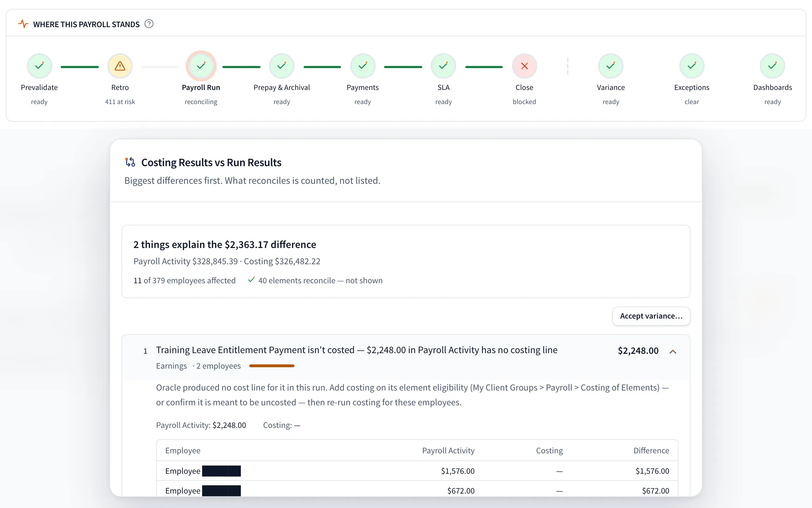812x508 pixels.
Task: Click the Costing Results vs Run Results title
Action: (211, 162)
